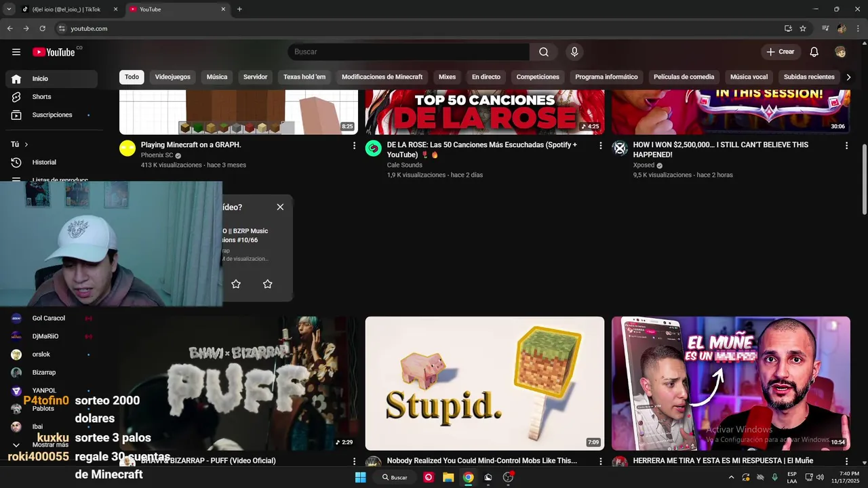Open the account avatar menu
Image resolution: width=868 pixels, height=488 pixels.
(x=840, y=52)
